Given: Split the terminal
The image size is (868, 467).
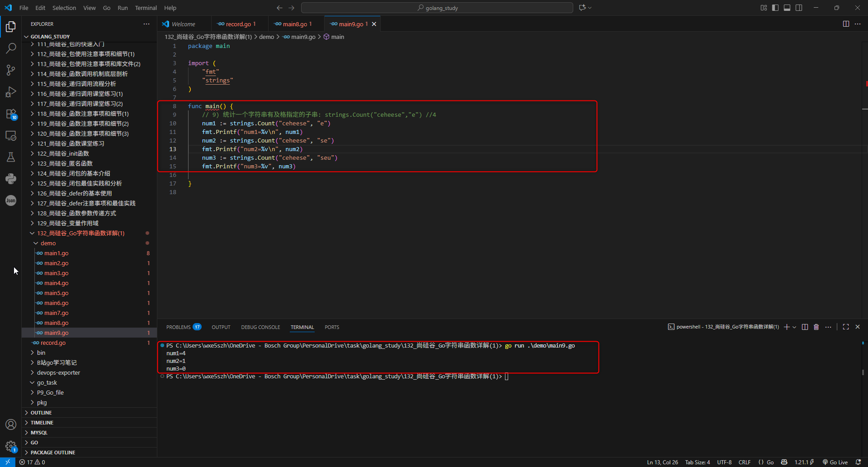Looking at the screenshot, I should tap(805, 327).
